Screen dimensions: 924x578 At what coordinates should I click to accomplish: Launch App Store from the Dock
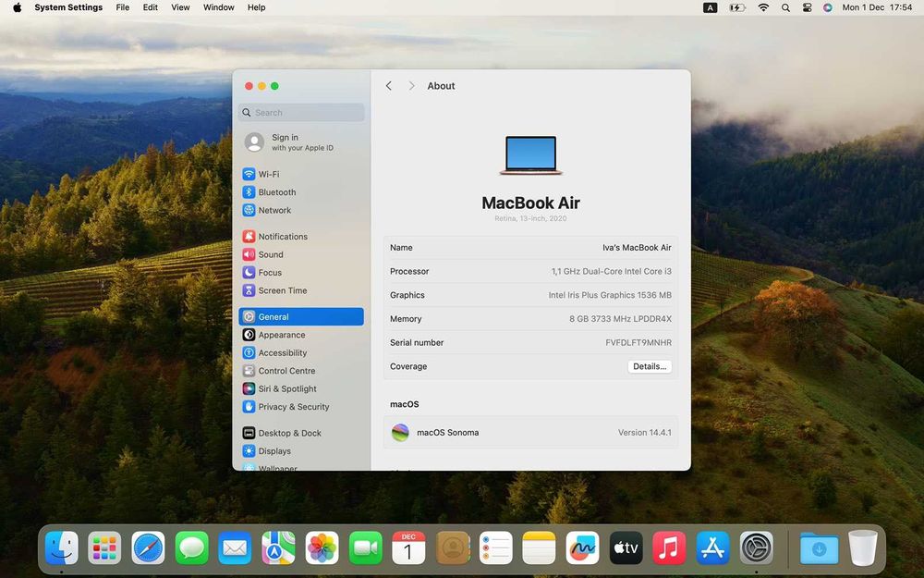point(713,547)
